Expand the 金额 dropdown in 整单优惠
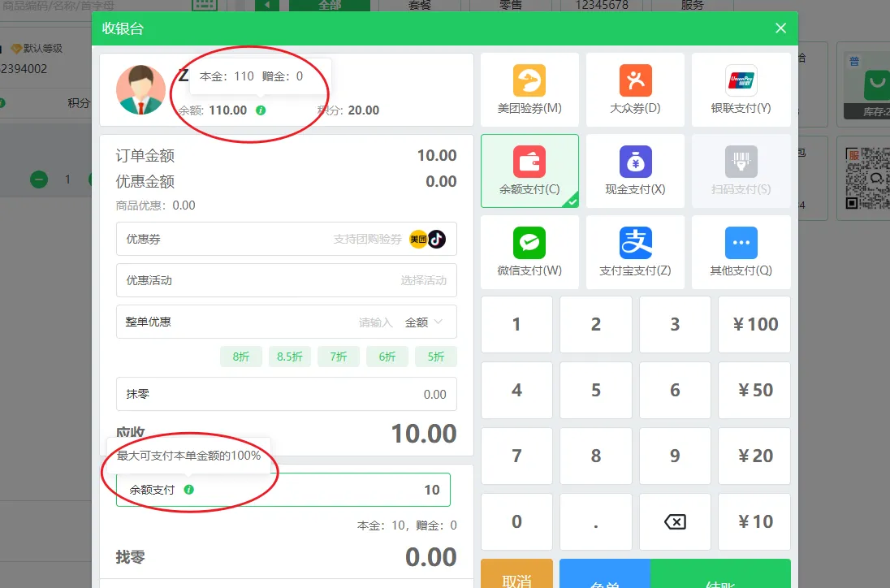 click(424, 322)
